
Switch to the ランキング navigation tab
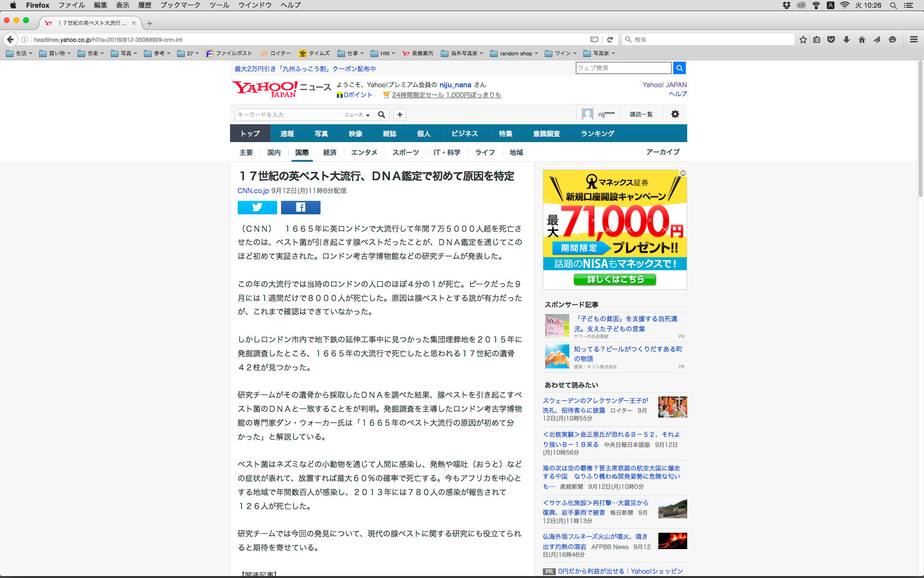pyautogui.click(x=597, y=133)
